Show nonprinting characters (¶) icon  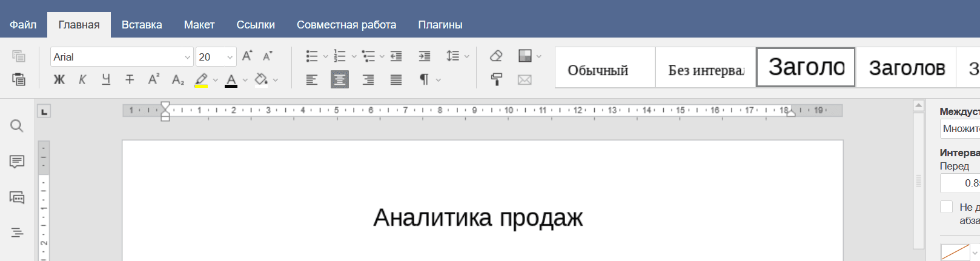pos(424,79)
